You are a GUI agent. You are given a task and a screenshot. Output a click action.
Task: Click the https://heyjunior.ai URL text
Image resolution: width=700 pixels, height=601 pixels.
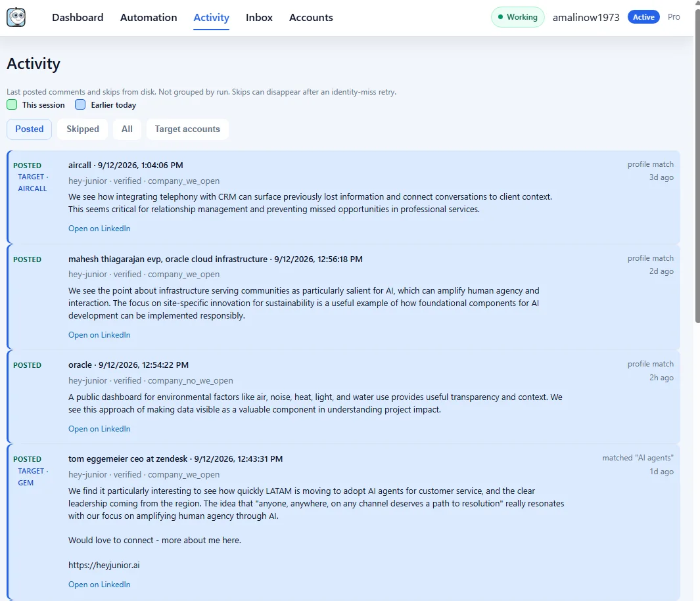(104, 566)
